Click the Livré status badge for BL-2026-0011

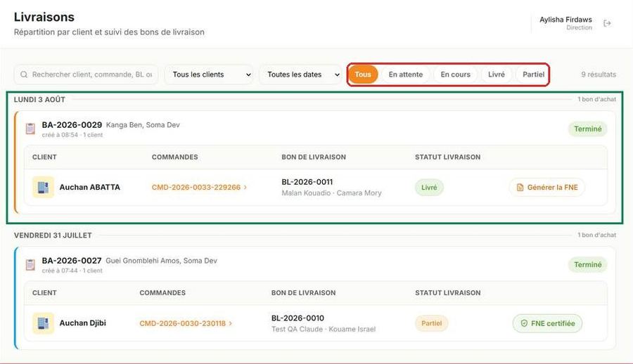pos(429,188)
